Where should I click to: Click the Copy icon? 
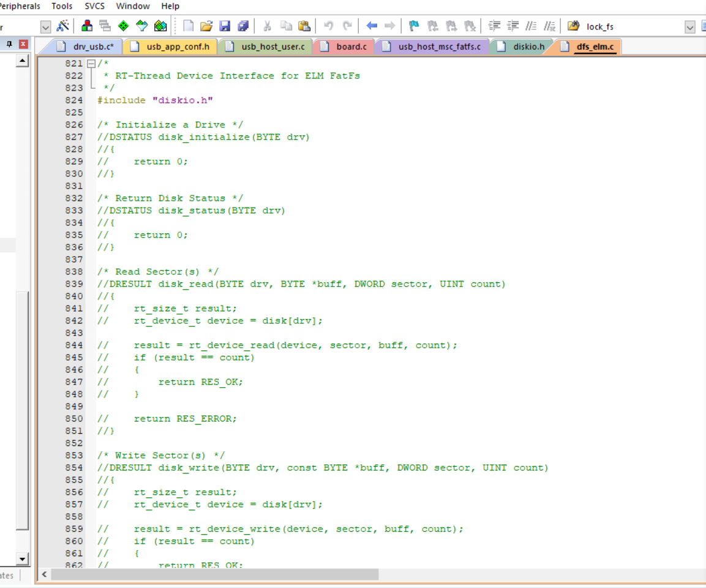286,26
